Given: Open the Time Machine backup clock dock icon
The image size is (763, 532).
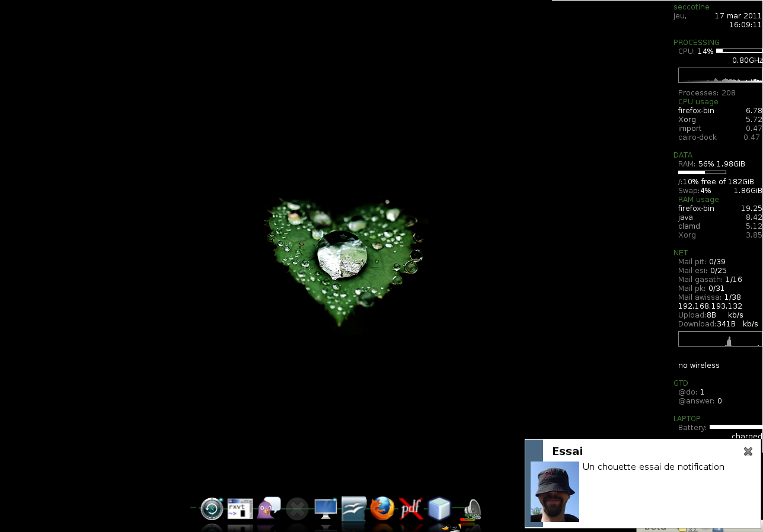Looking at the screenshot, I should click(x=212, y=509).
